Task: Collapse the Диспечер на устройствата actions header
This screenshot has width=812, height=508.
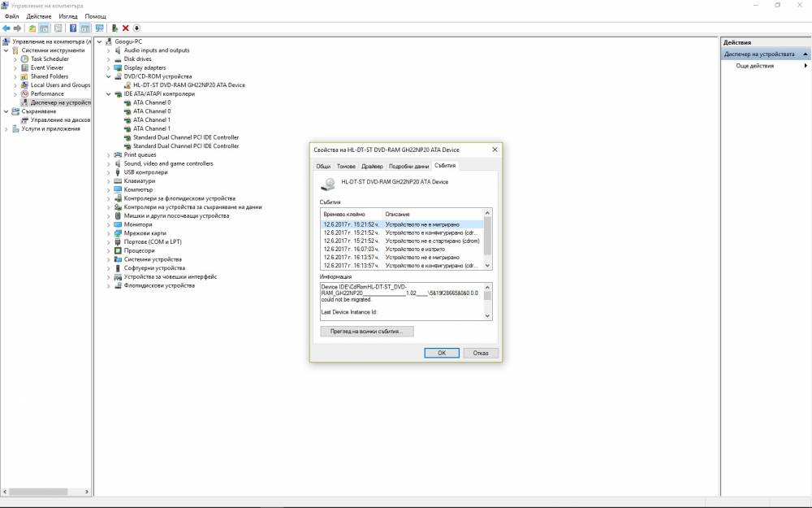Action: (x=806, y=54)
